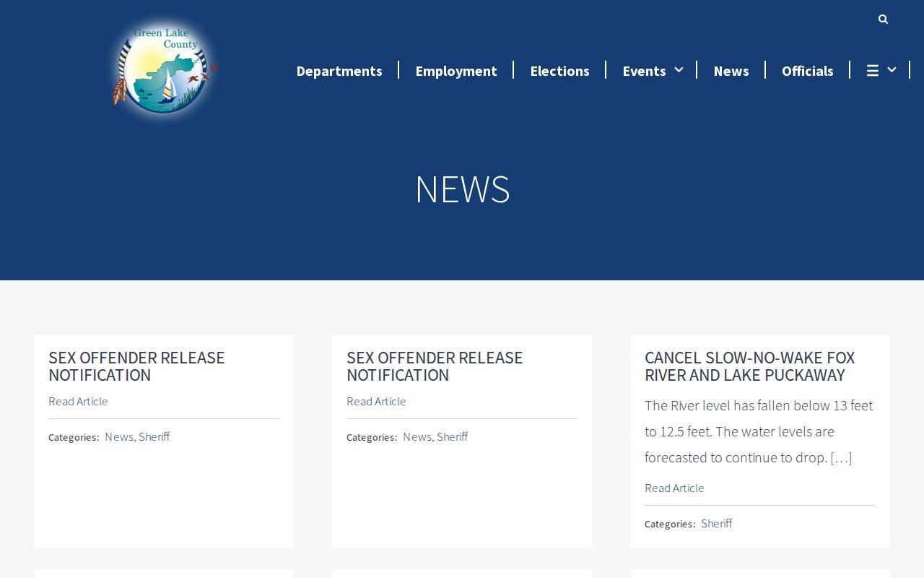Click Sheriff category in Fox River card
924x578 pixels.
(717, 523)
